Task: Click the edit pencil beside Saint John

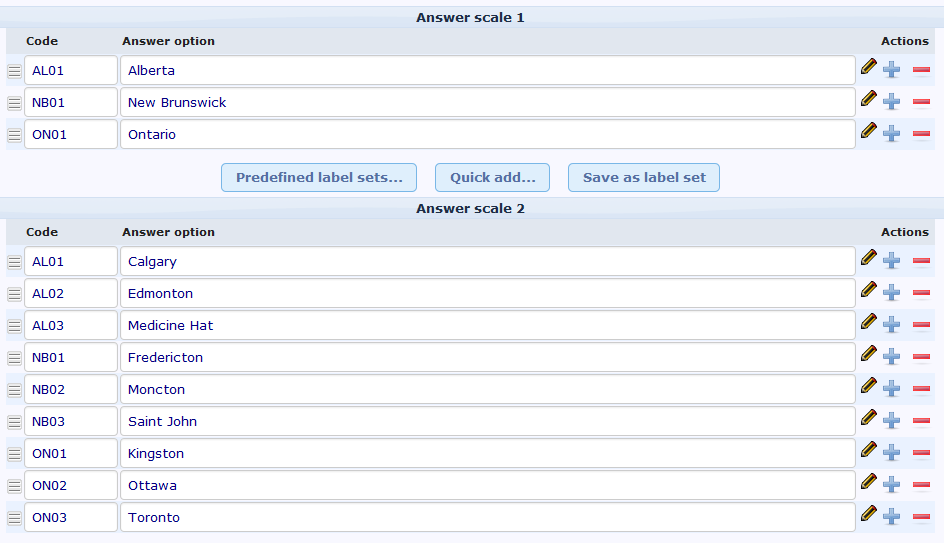Action: click(869, 418)
